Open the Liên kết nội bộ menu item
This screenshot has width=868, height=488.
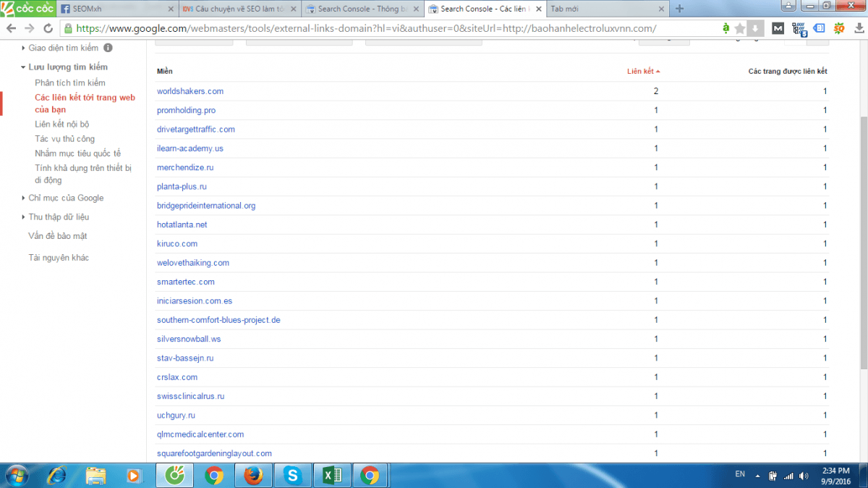(62, 125)
